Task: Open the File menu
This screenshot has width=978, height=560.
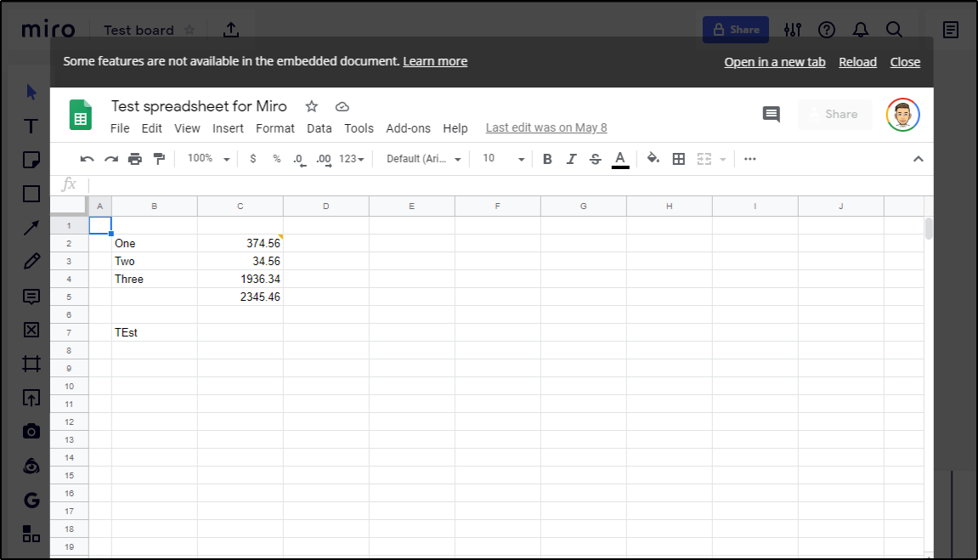Action: (120, 127)
